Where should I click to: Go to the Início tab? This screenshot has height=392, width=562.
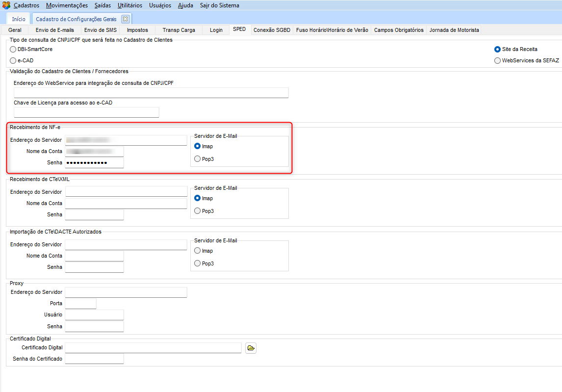coord(19,19)
